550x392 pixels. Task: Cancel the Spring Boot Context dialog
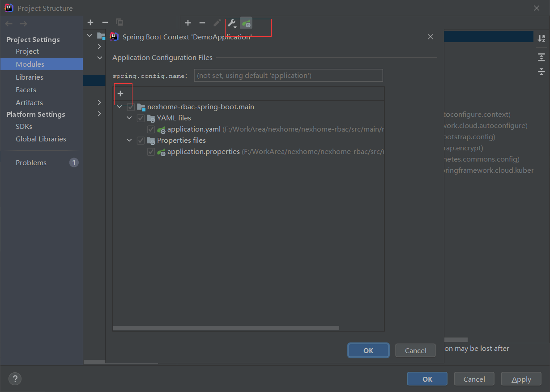tap(415, 350)
